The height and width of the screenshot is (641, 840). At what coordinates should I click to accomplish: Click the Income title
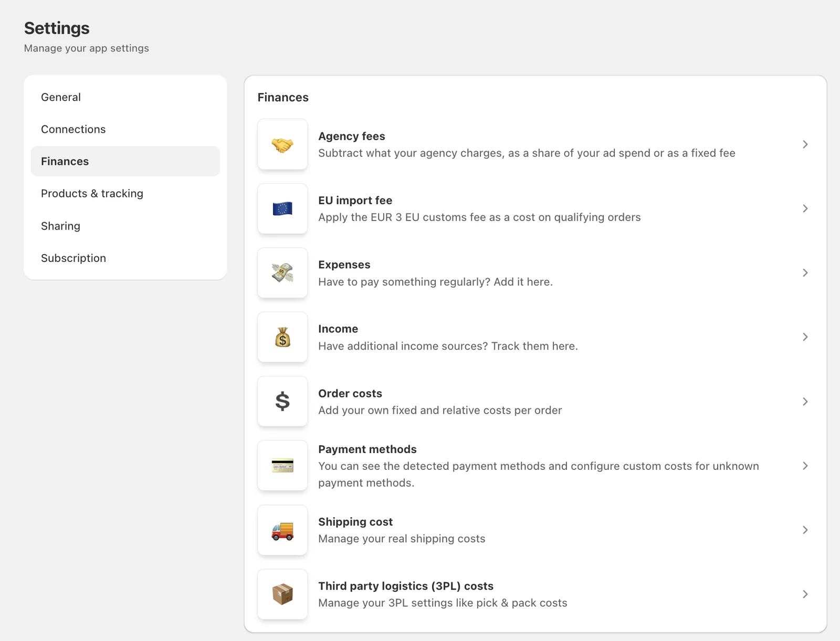click(338, 329)
